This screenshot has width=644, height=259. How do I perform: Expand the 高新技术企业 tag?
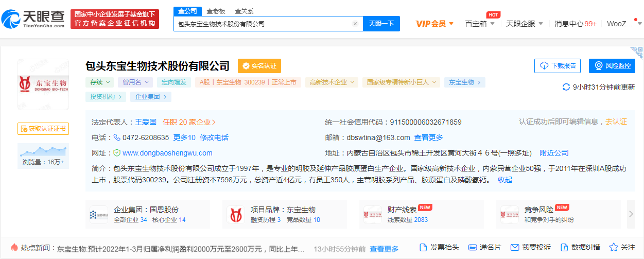click(332, 82)
